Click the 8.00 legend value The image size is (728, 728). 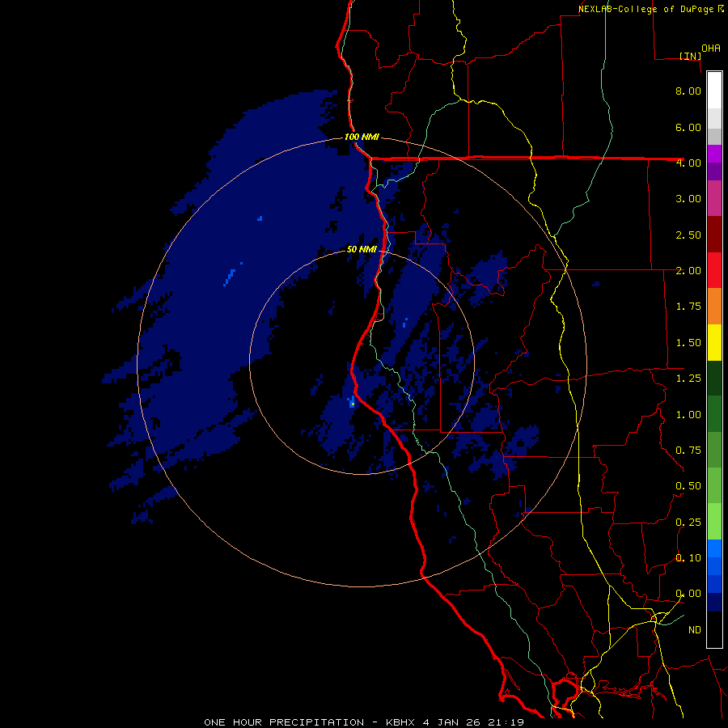tap(688, 91)
